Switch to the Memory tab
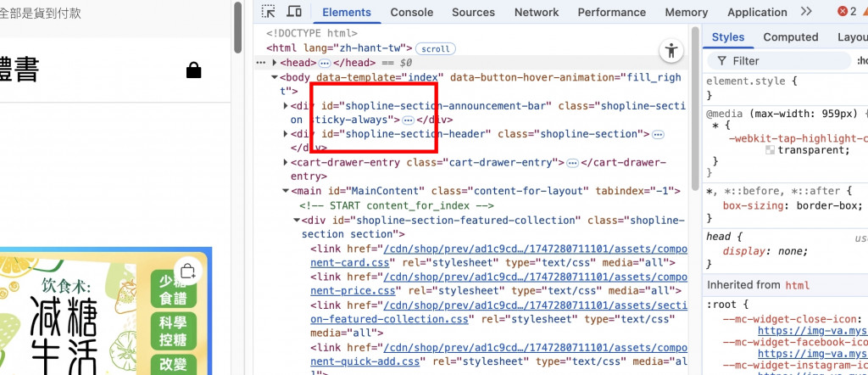 coord(687,12)
